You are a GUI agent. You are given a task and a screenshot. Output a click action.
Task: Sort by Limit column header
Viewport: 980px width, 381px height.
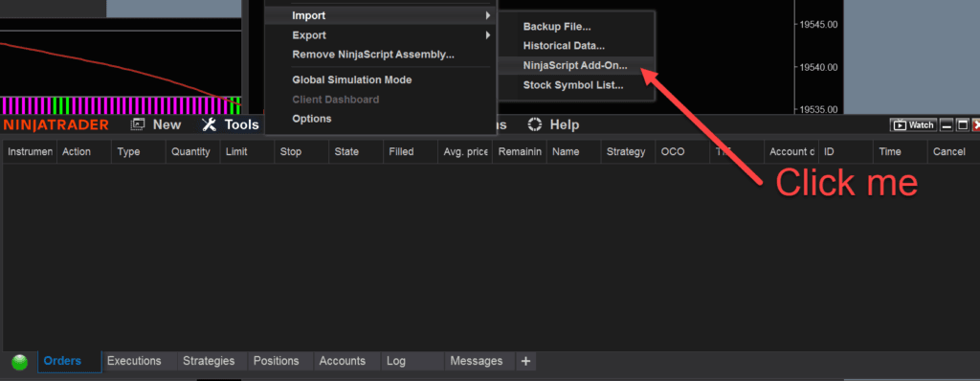click(247, 152)
